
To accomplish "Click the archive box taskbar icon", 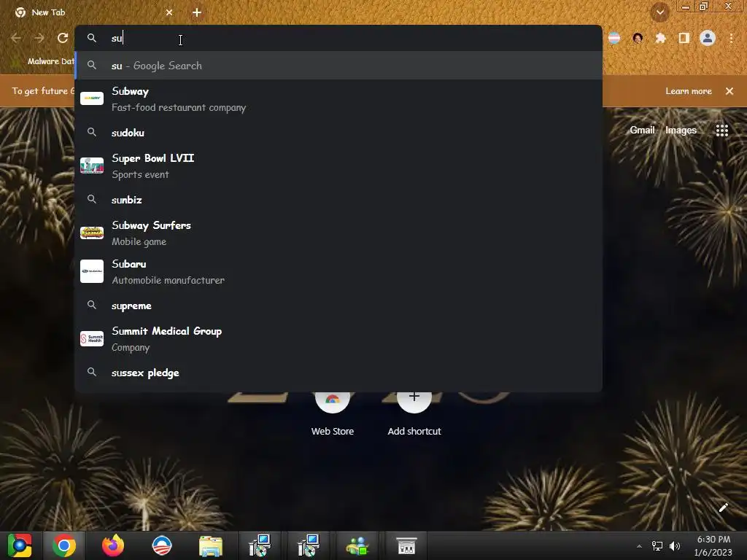I will [406, 546].
